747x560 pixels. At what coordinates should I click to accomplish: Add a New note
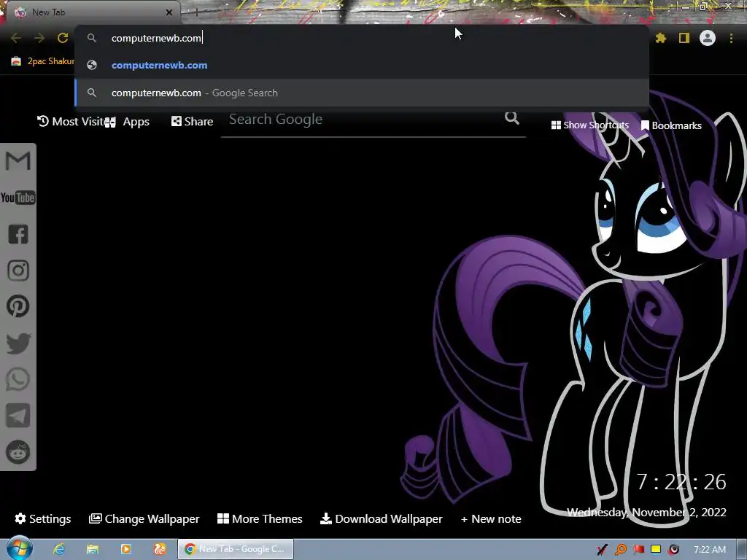click(x=491, y=518)
